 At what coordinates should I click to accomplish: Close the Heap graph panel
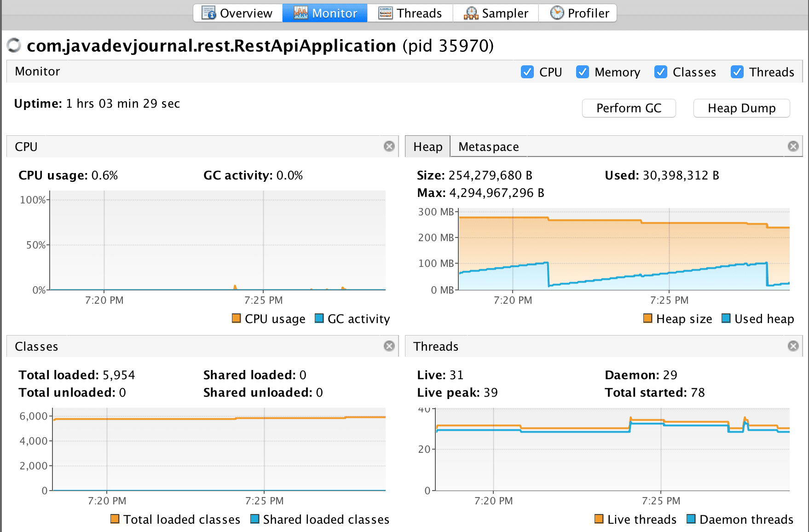coord(793,146)
